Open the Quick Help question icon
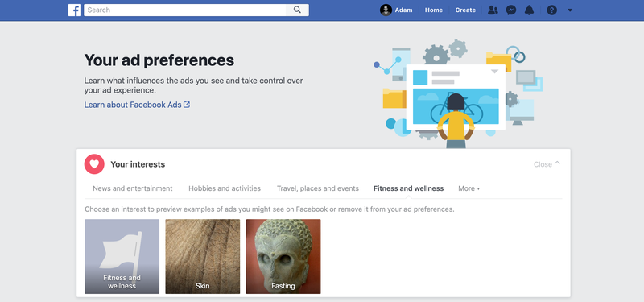 pyautogui.click(x=552, y=10)
